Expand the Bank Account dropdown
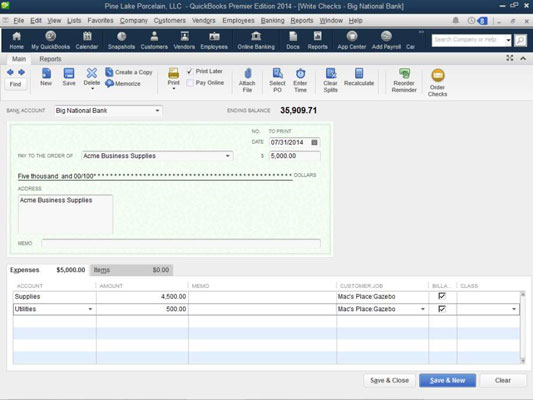This screenshot has height=400, width=533. pos(157,111)
